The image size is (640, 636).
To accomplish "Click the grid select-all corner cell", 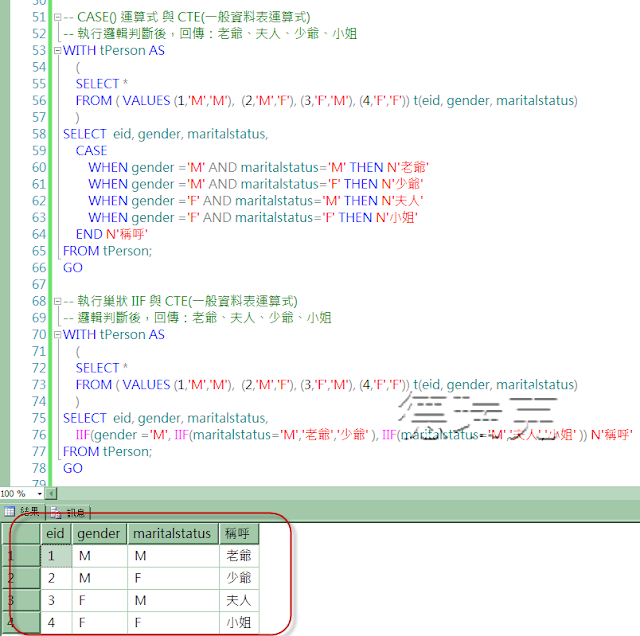I will 22,534.
